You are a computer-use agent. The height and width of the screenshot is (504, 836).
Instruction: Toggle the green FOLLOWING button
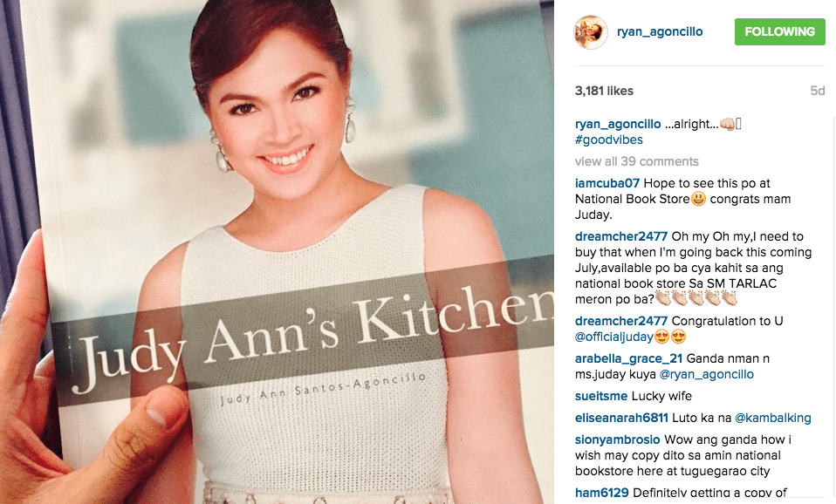pyautogui.click(x=779, y=32)
